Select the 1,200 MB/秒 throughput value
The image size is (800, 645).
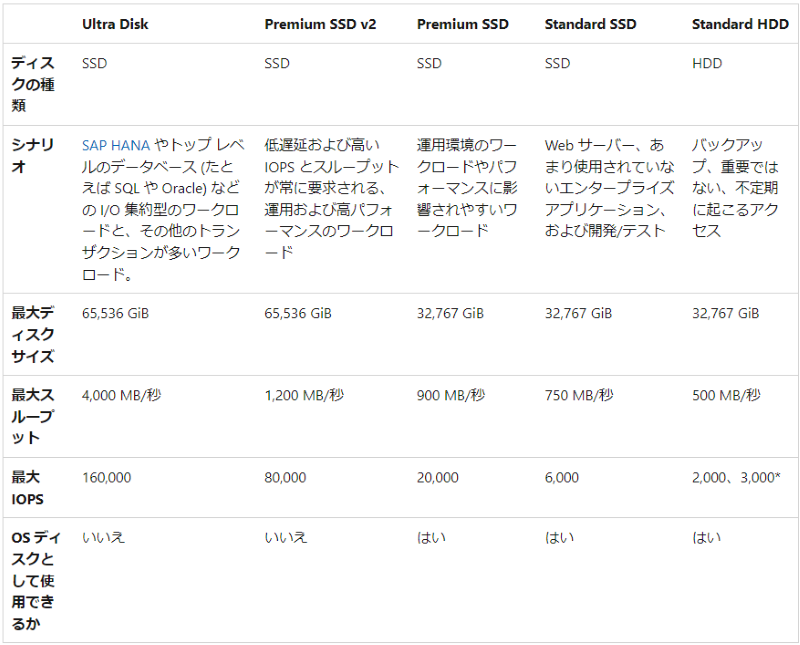click(304, 395)
